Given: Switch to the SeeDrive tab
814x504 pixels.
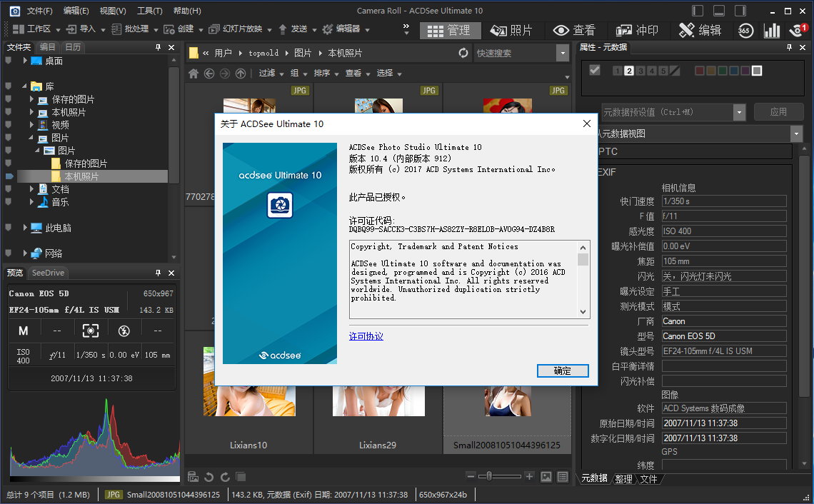Looking at the screenshot, I should (x=48, y=273).
